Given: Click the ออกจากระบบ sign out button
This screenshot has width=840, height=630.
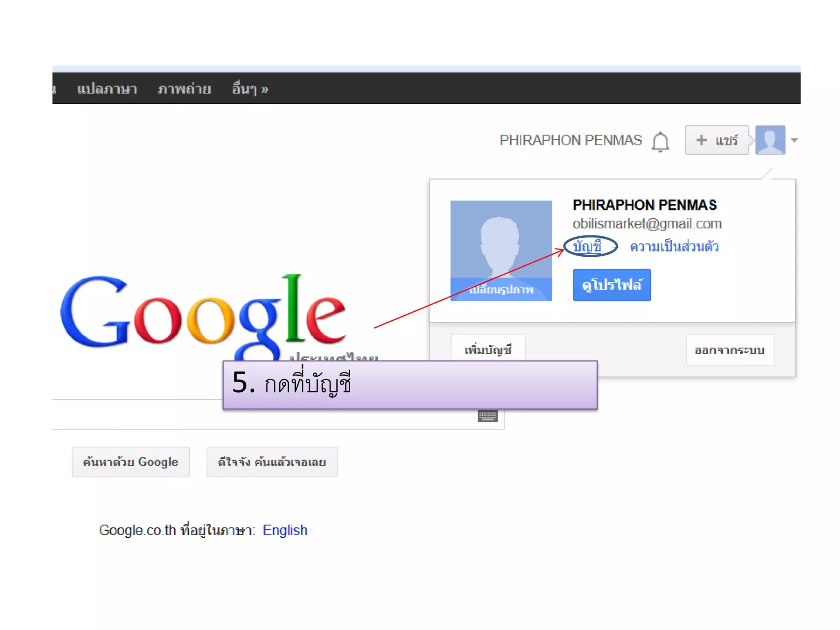Looking at the screenshot, I should (x=730, y=350).
